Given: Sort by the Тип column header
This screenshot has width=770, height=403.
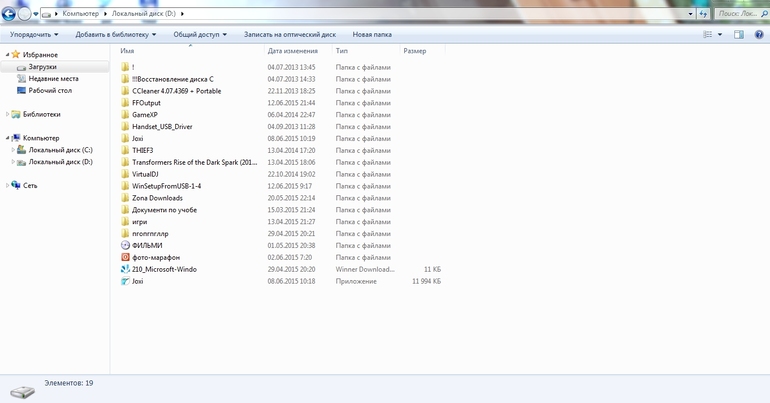Looking at the screenshot, I should [342, 51].
